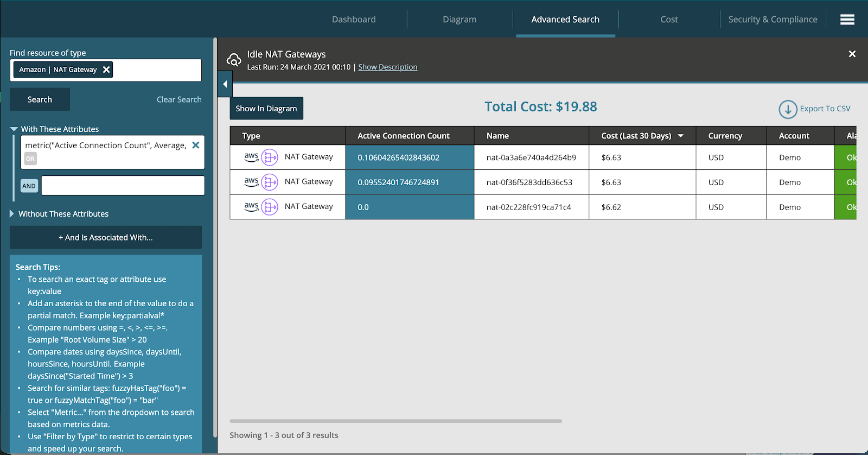Screen dimensions: 868x455
Task: Expand the Without These Attributes section
Action: [x=12, y=214]
